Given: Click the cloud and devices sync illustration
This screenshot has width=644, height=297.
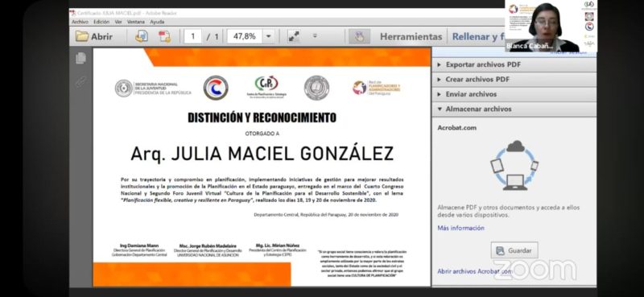Looking at the screenshot, I should pyautogui.click(x=514, y=165).
